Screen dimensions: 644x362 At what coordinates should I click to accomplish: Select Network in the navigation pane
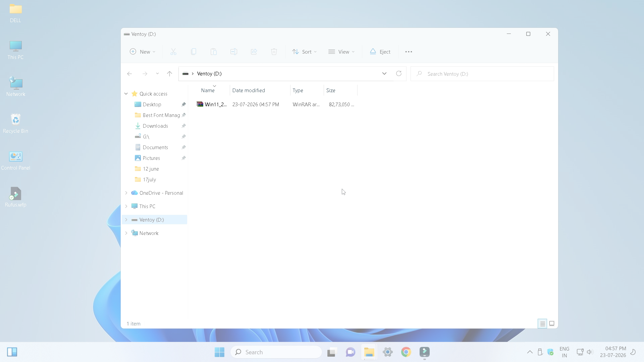click(x=149, y=233)
